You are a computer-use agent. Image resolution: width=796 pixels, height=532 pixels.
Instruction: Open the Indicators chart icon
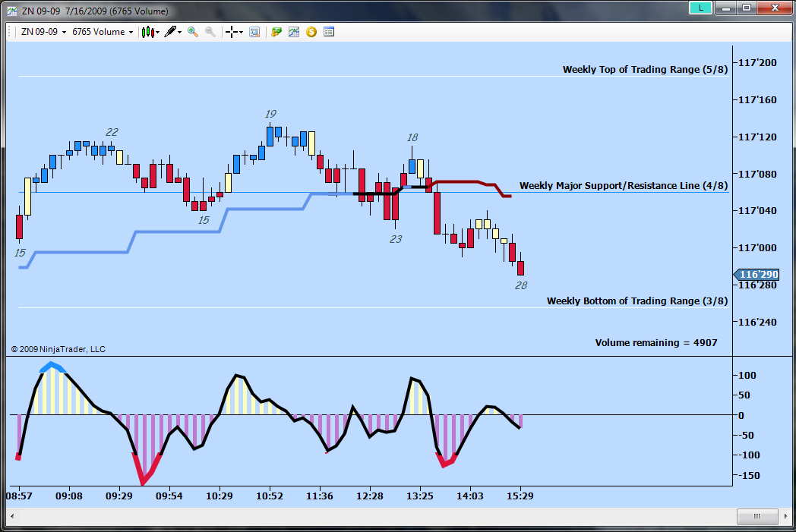coord(294,32)
